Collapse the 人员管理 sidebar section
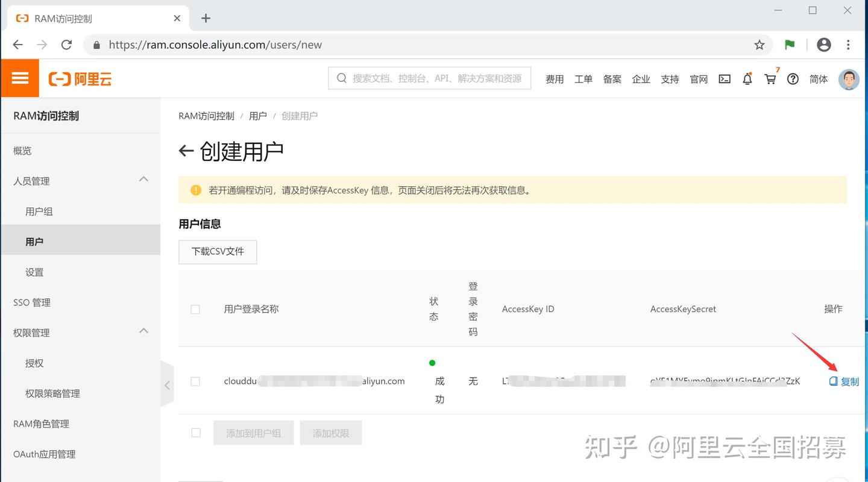Image resolution: width=868 pixels, height=482 pixels. point(143,179)
